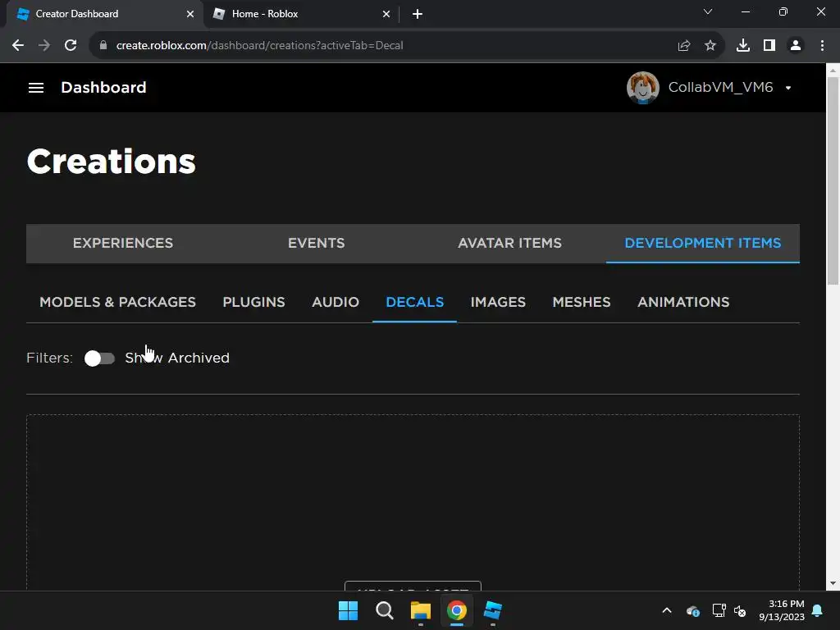Click the muted volume tray icon
The image size is (840, 630).
741,610
